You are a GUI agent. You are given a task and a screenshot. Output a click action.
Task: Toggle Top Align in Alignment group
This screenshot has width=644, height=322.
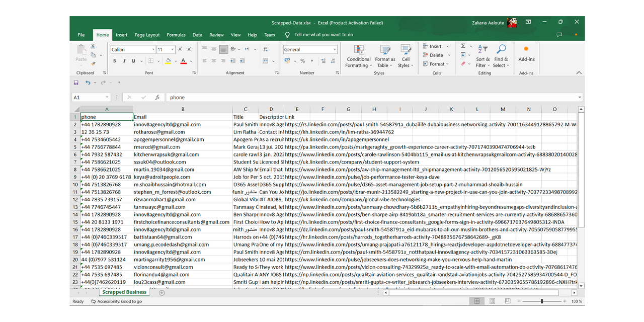tap(205, 49)
